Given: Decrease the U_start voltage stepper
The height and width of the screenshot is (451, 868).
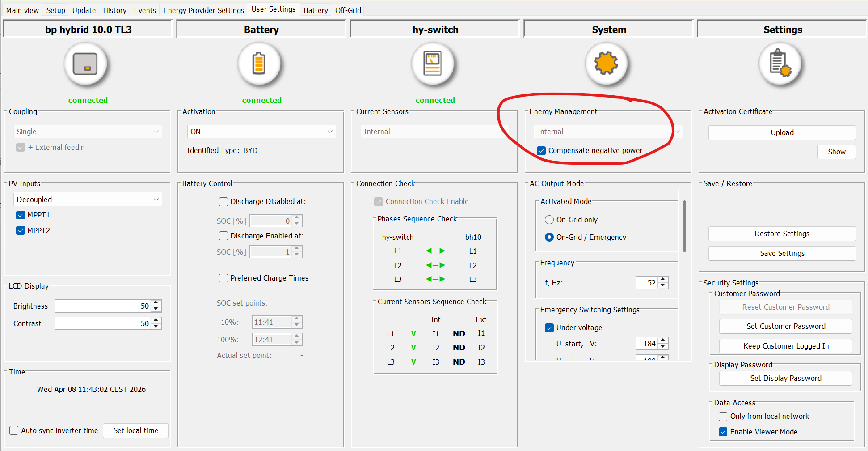Looking at the screenshot, I should coord(663,347).
